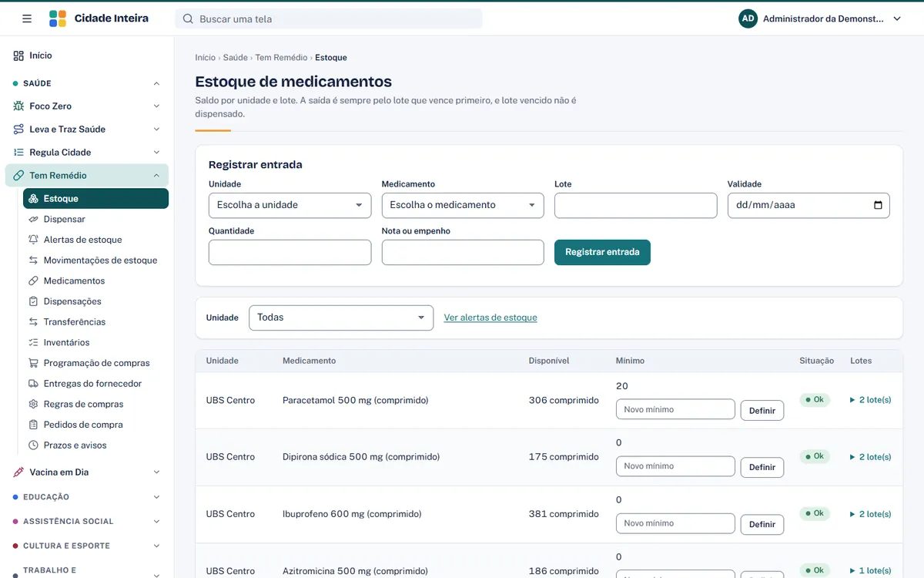Viewport: 924px width, 578px height.
Task: Click the Leva e Traz Saúde route icon
Action: (18, 129)
